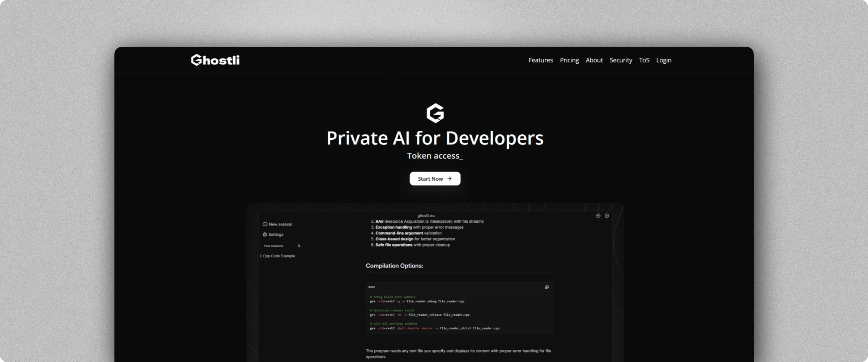Click the "ghostli.eu" title of the preview window
The image size is (868, 362).
click(x=426, y=215)
